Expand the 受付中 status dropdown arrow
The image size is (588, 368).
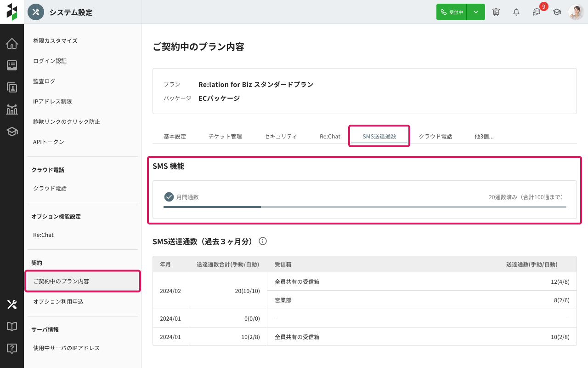point(476,12)
